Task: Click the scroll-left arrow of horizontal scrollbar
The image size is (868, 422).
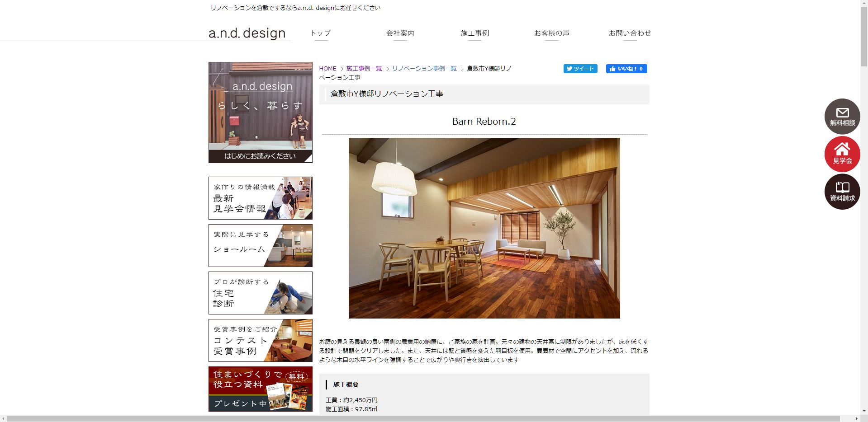Action: tap(4, 418)
